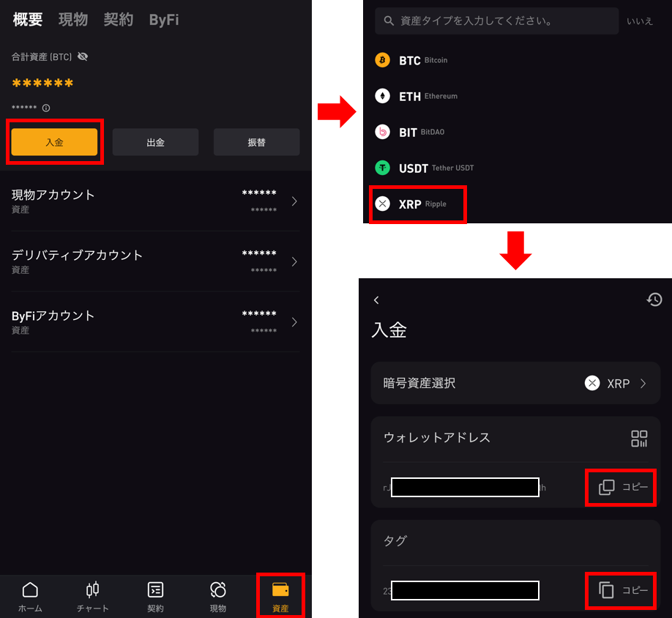Open 暗号資産選択 XRP selector
The width and height of the screenshot is (672, 618).
pyautogui.click(x=515, y=383)
